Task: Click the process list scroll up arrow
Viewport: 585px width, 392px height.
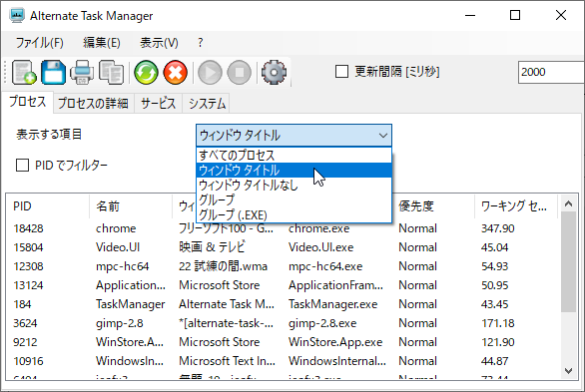Action: click(x=568, y=203)
